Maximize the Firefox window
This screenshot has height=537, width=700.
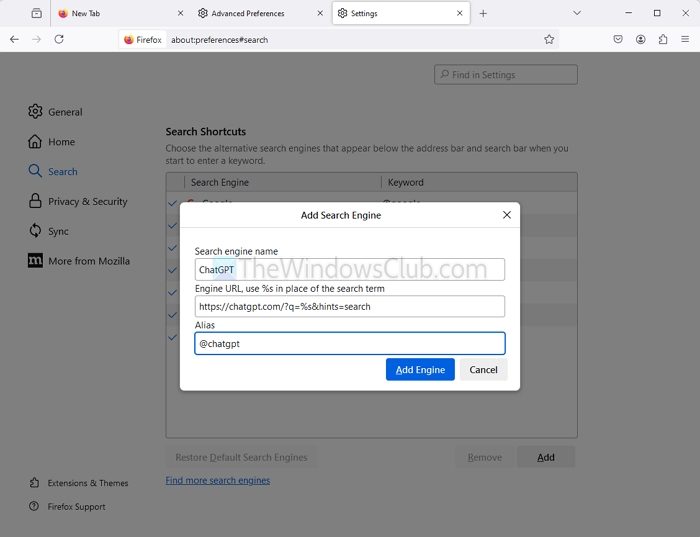pyautogui.click(x=657, y=13)
